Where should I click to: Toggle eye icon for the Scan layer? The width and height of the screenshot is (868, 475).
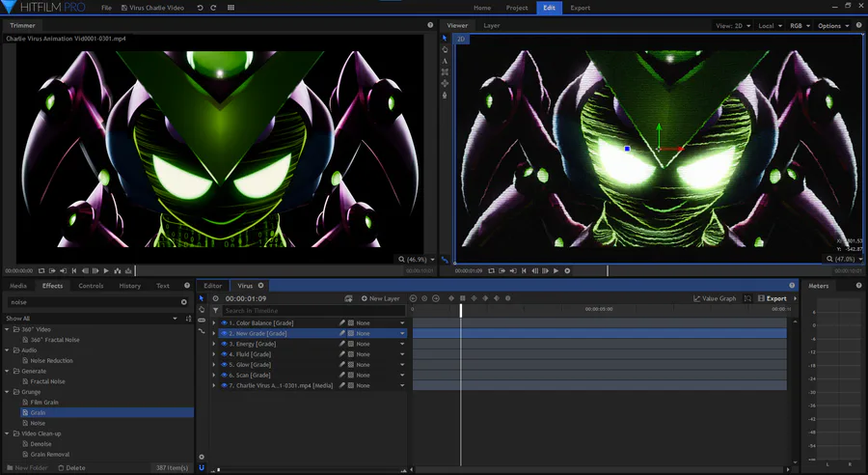[224, 375]
